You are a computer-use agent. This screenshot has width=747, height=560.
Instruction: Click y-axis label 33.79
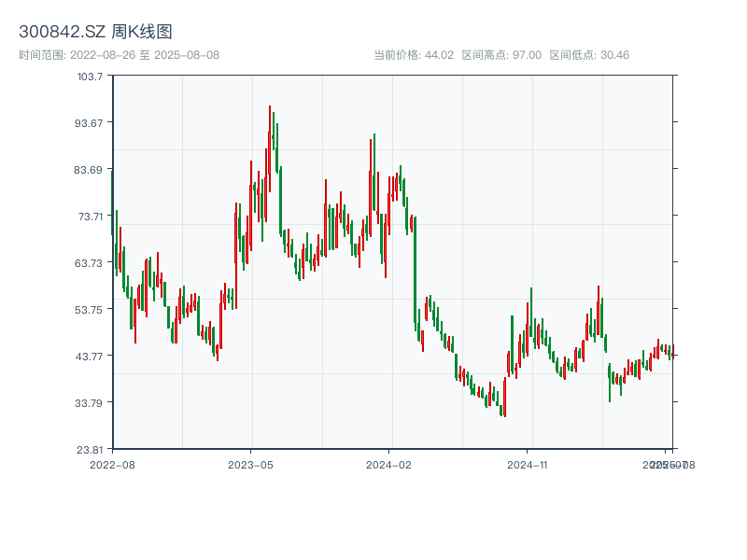[89, 403]
